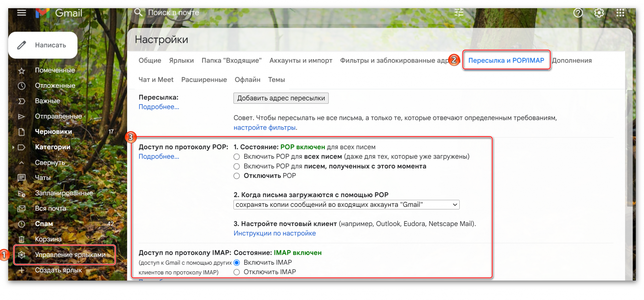Open the Отложенные folder
Image resolution: width=644 pixels, height=300 pixels.
point(55,86)
